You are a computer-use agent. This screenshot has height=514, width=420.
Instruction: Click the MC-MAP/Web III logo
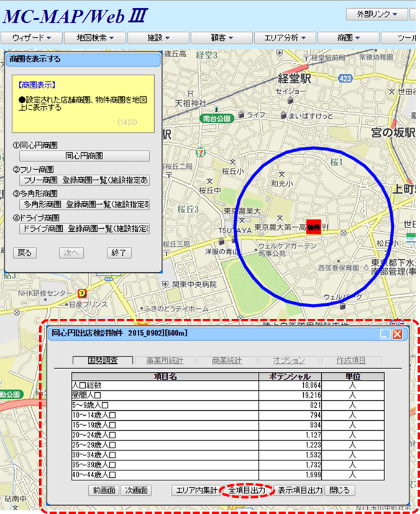(75, 16)
